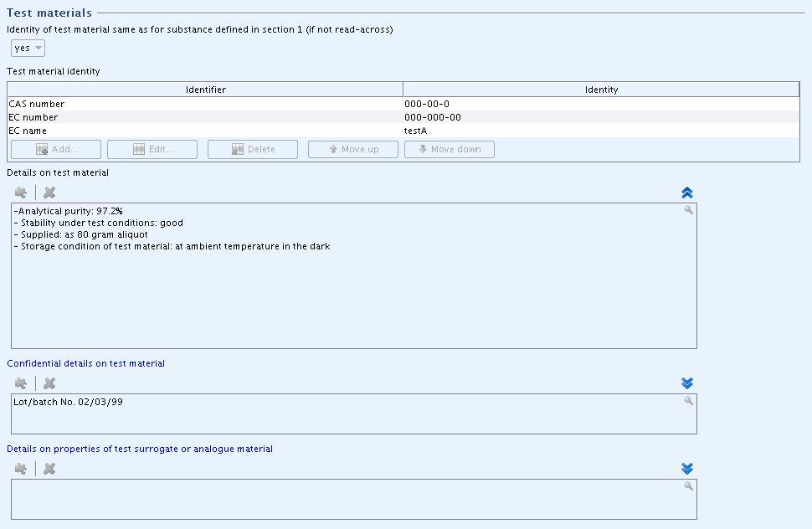
Task: Collapse the Details on test material field
Action: [687, 193]
